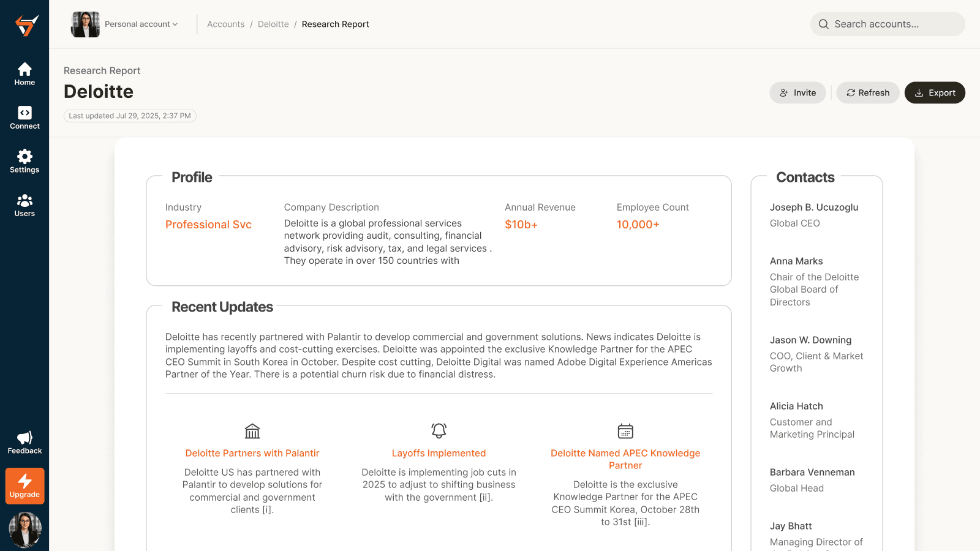980x551 pixels.
Task: Click the Profile section heading
Action: [x=192, y=178]
